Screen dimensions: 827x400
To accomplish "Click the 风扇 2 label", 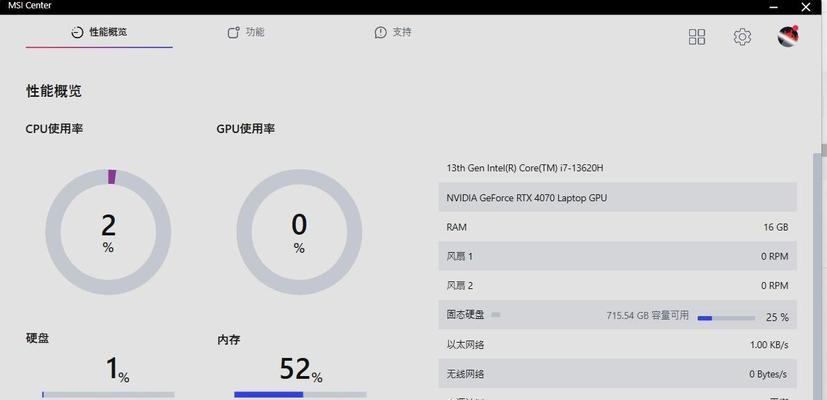I will click(460, 286).
